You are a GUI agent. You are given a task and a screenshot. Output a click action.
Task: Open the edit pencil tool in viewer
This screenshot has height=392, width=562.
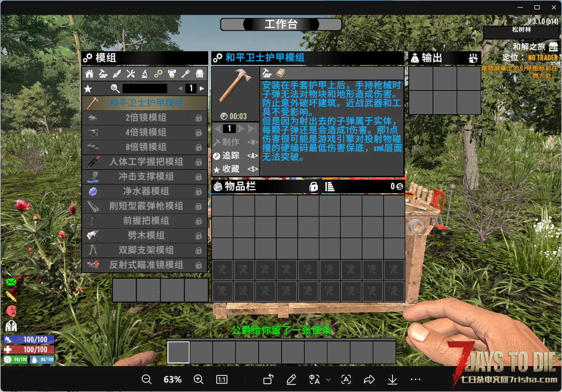point(291,379)
